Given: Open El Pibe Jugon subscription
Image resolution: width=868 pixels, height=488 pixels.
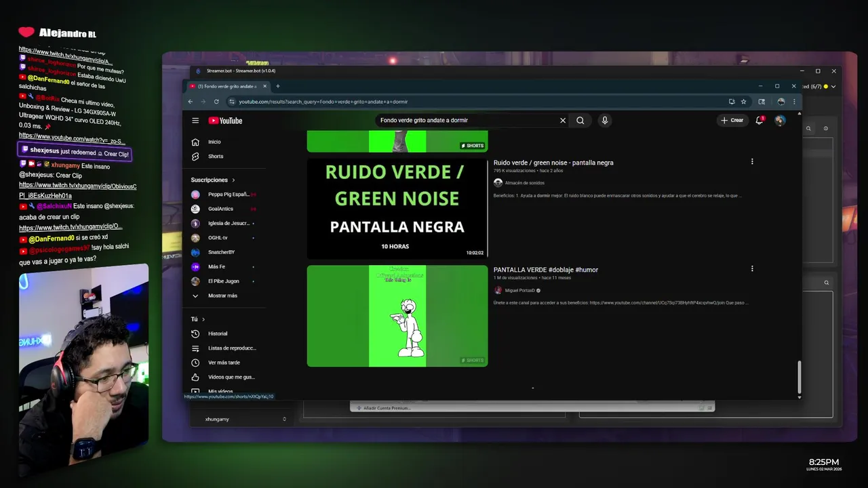Looking at the screenshot, I should point(224,281).
